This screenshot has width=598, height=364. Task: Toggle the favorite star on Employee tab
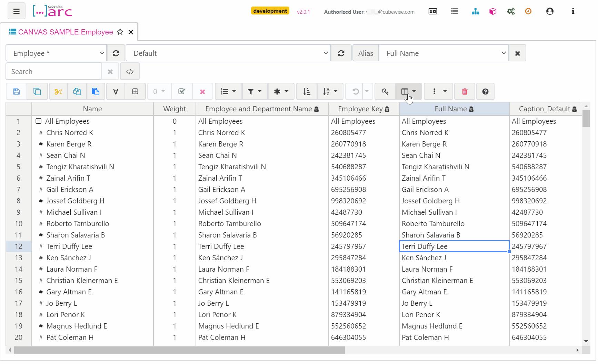120,32
